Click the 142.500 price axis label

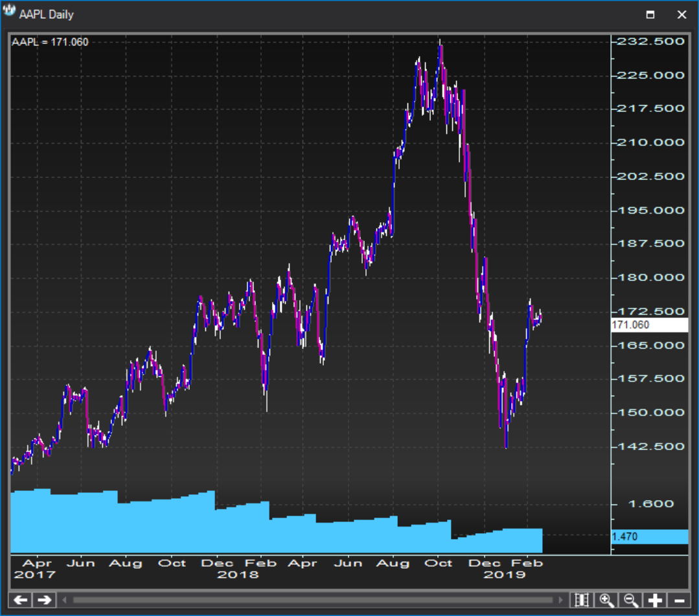tap(650, 447)
